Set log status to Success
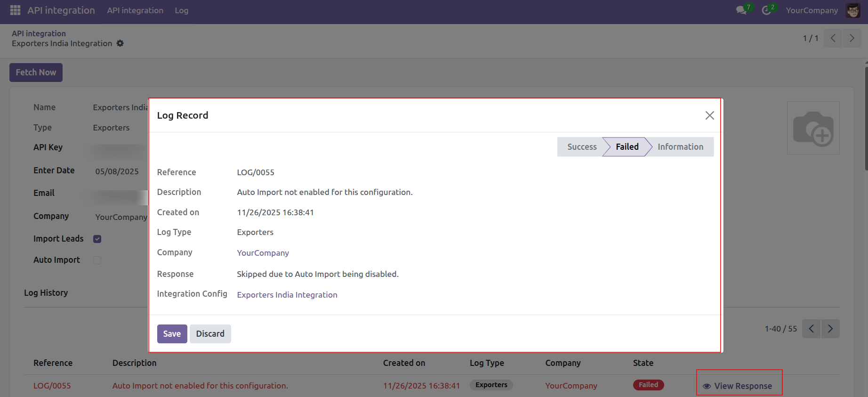Viewport: 868px width, 397px height. tap(582, 147)
